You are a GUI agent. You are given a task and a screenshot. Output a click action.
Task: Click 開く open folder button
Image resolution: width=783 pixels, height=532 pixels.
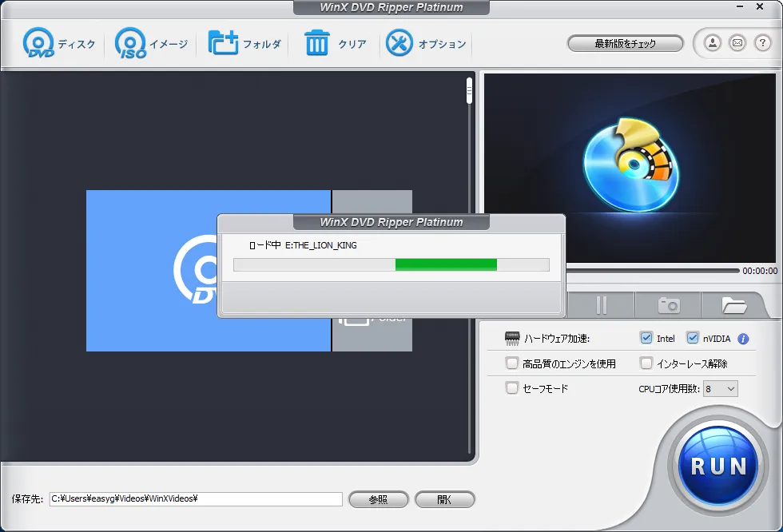click(444, 499)
